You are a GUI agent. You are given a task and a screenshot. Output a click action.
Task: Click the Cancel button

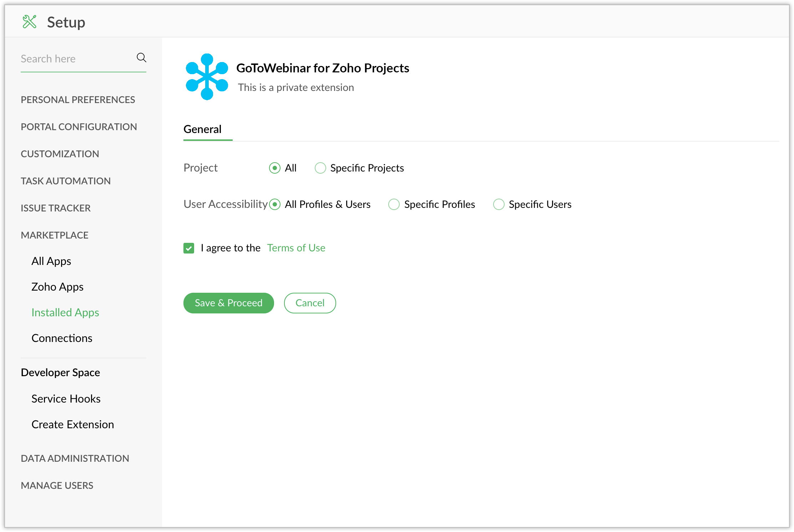[x=310, y=303]
